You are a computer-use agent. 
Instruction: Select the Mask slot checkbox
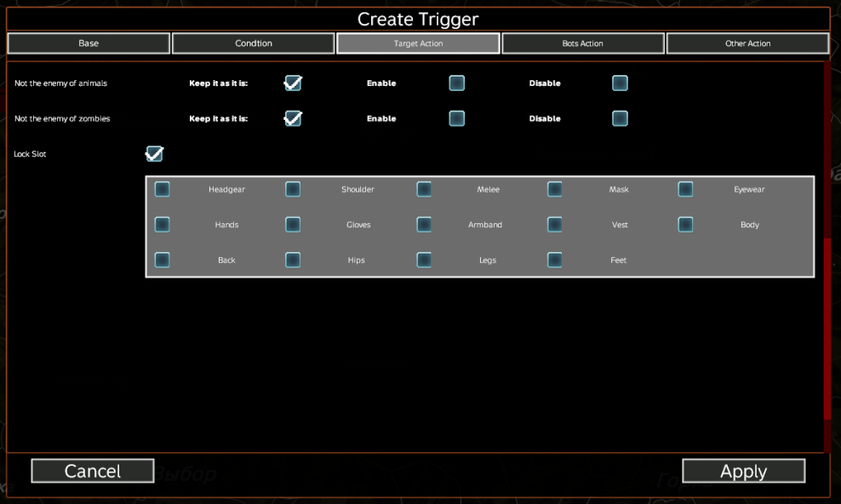click(x=555, y=189)
